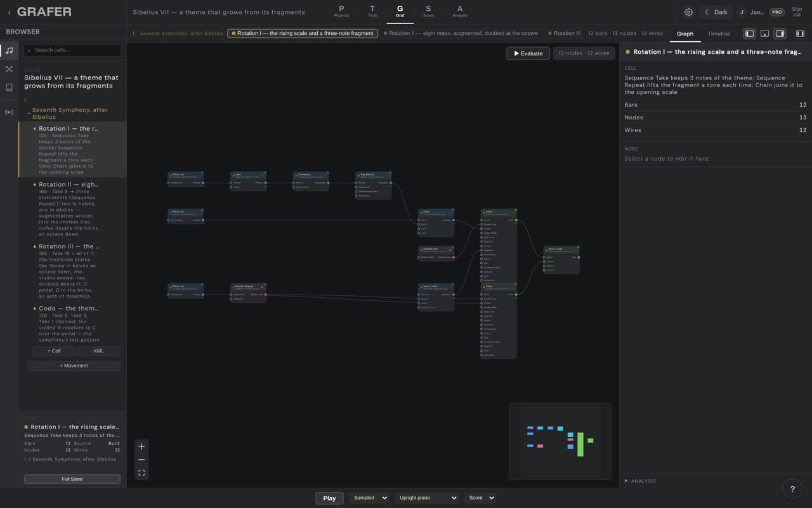The height and width of the screenshot is (508, 812).
Task: Switch to the Score tab
Action: pos(428,11)
